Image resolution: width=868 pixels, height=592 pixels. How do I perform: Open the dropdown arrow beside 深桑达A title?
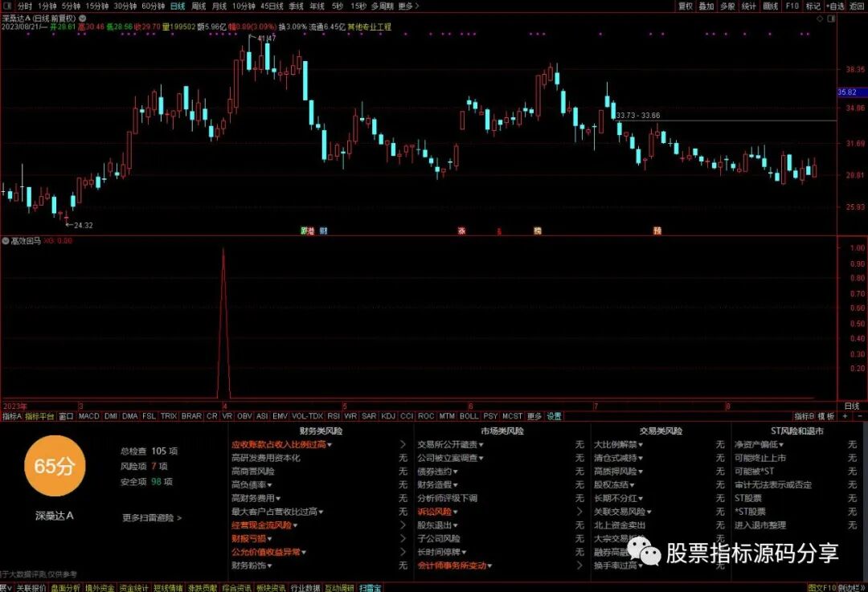click(83, 18)
